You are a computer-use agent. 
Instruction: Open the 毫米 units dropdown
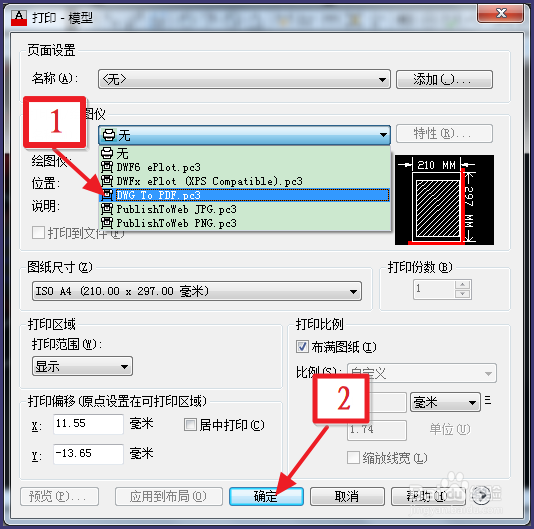pyautogui.click(x=445, y=402)
